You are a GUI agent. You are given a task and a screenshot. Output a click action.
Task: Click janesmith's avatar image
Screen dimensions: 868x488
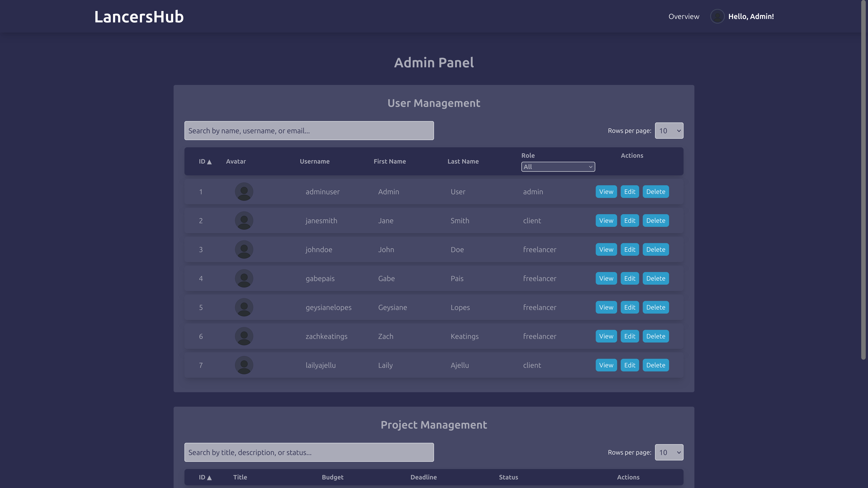coord(244,221)
